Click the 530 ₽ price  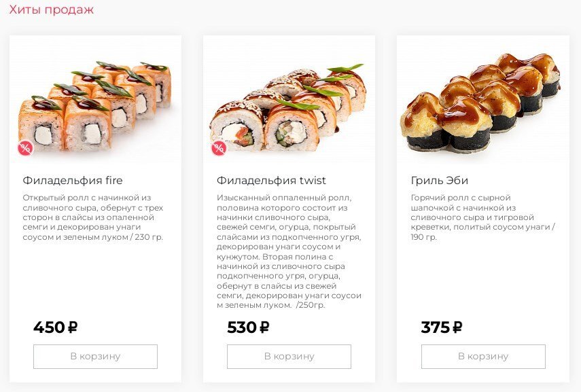[x=248, y=327]
